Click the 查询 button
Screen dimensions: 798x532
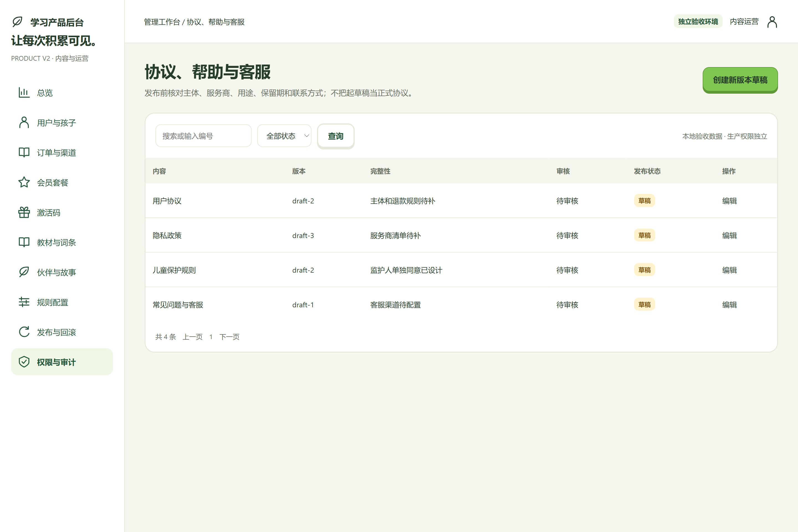tap(336, 136)
